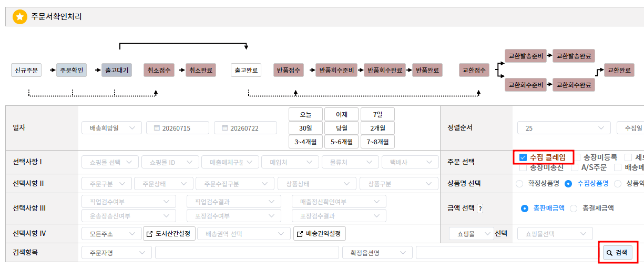Expand the 배송권역 선택 dropdown
The image size is (644, 268).
click(x=244, y=234)
